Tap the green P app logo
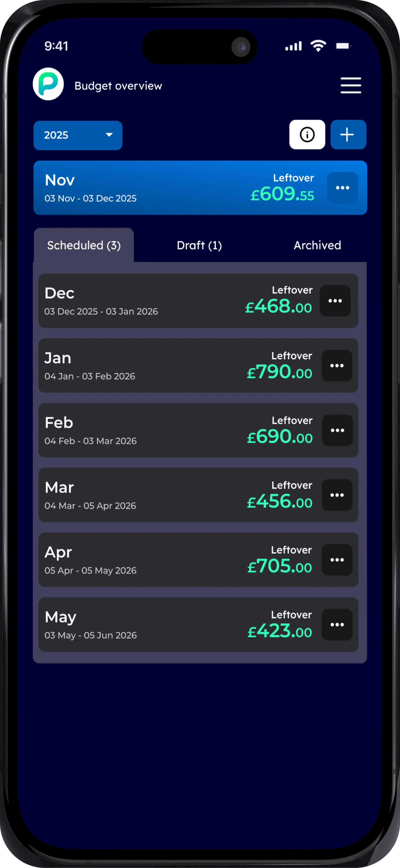The width and height of the screenshot is (400, 868). click(48, 84)
